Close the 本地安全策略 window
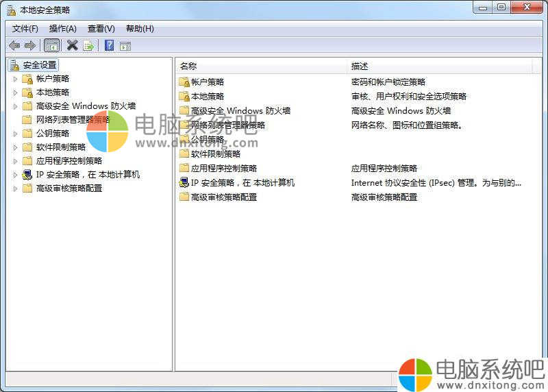Screen dimensions: 548x392 pyautogui.click(x=527, y=7)
